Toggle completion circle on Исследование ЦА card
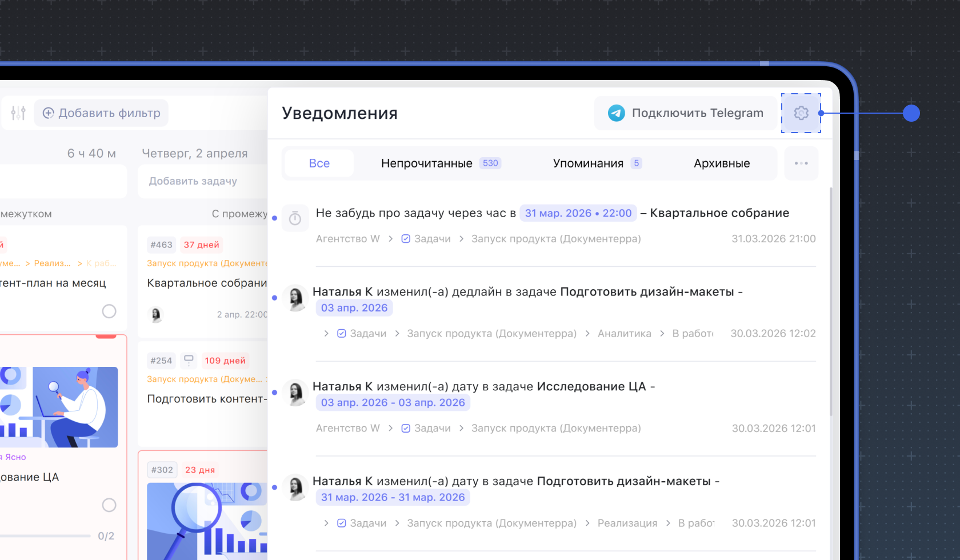Image resolution: width=960 pixels, height=560 pixels. (109, 505)
